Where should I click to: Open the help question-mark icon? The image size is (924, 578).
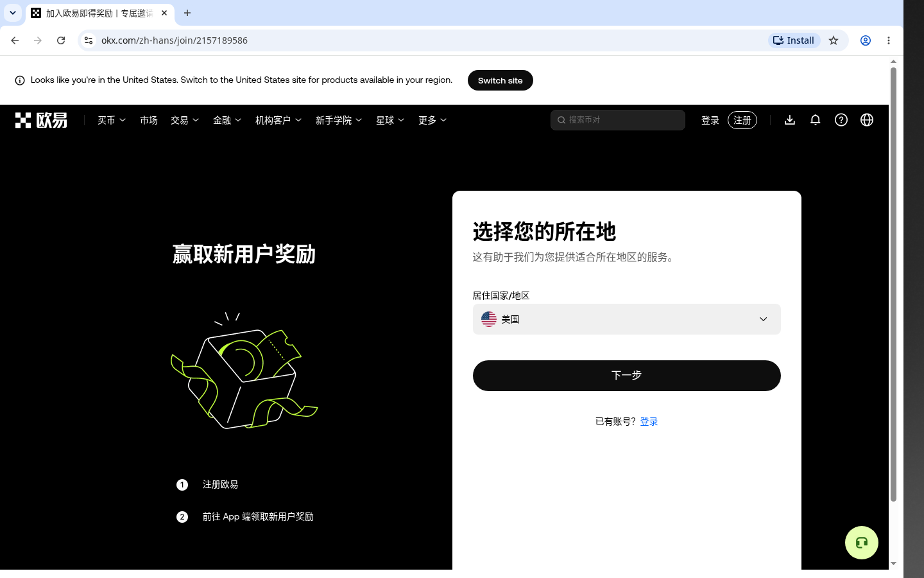pos(841,120)
